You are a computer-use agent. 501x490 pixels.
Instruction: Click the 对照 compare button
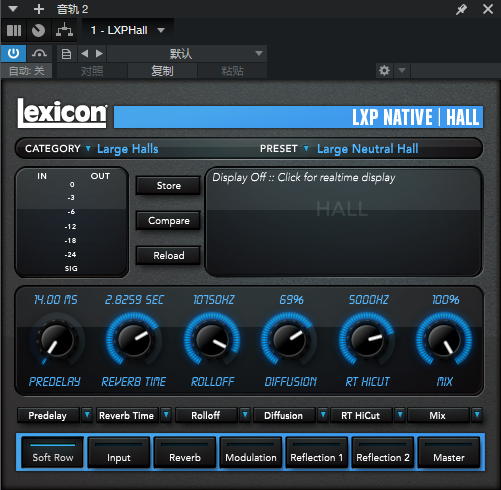pyautogui.click(x=92, y=71)
